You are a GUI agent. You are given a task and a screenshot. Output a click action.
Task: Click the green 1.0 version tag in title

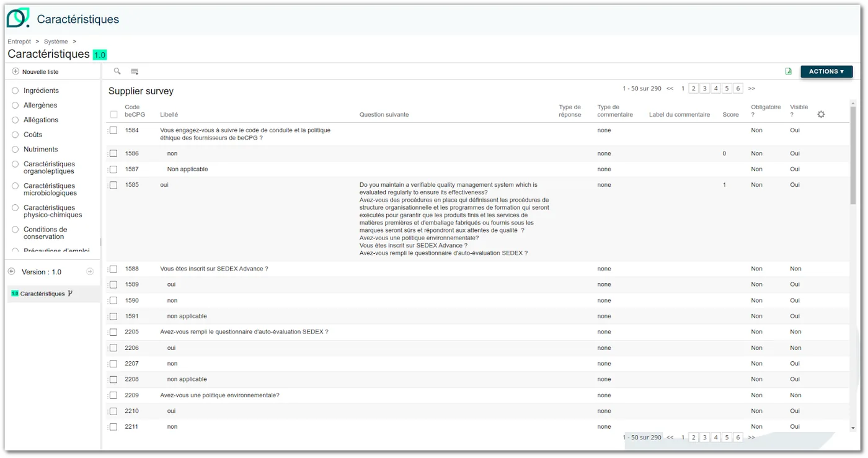(100, 55)
